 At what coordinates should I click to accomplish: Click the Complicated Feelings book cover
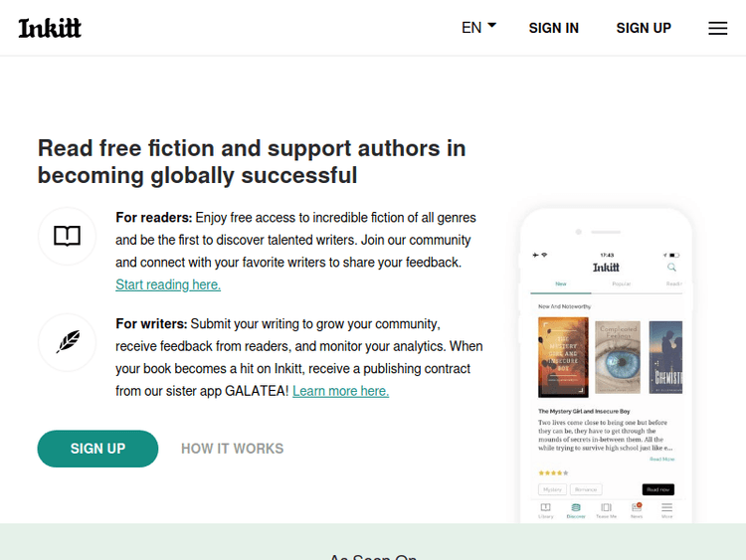coord(618,357)
